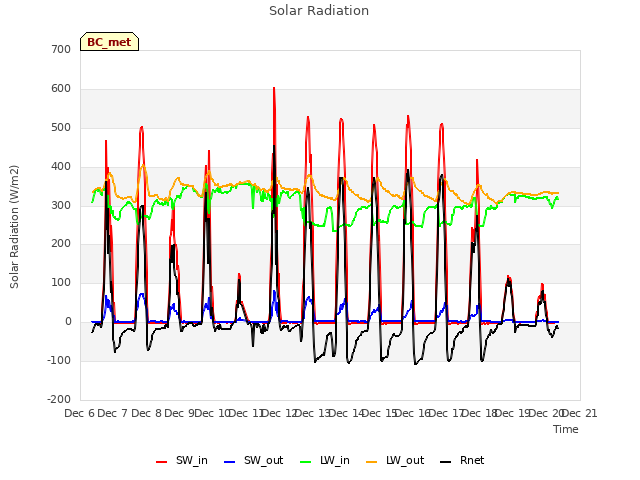Click the Dec 21 x-axis tick label
This screenshot has height=480, width=640.
pos(580,413)
